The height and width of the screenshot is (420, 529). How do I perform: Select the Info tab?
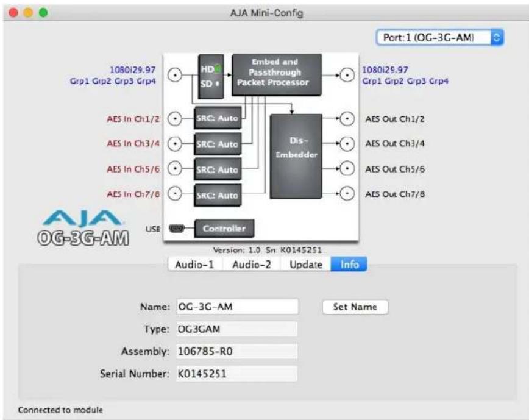tap(349, 264)
